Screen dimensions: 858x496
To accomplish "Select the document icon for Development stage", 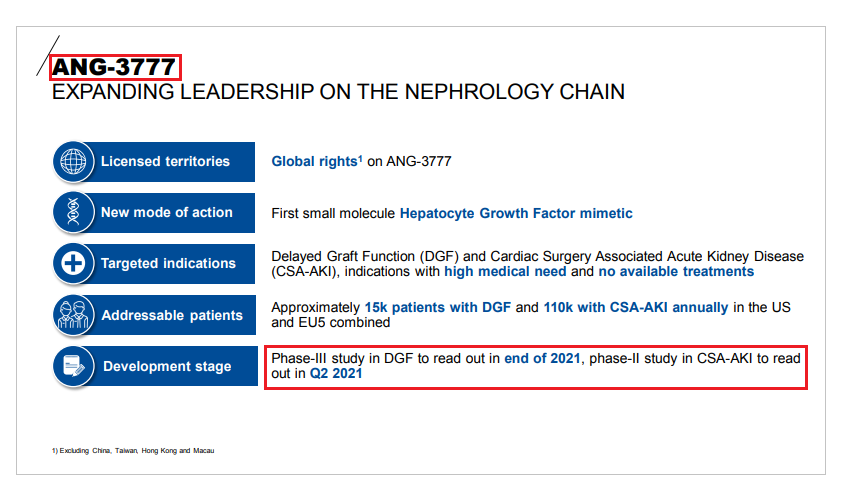I will (x=74, y=366).
